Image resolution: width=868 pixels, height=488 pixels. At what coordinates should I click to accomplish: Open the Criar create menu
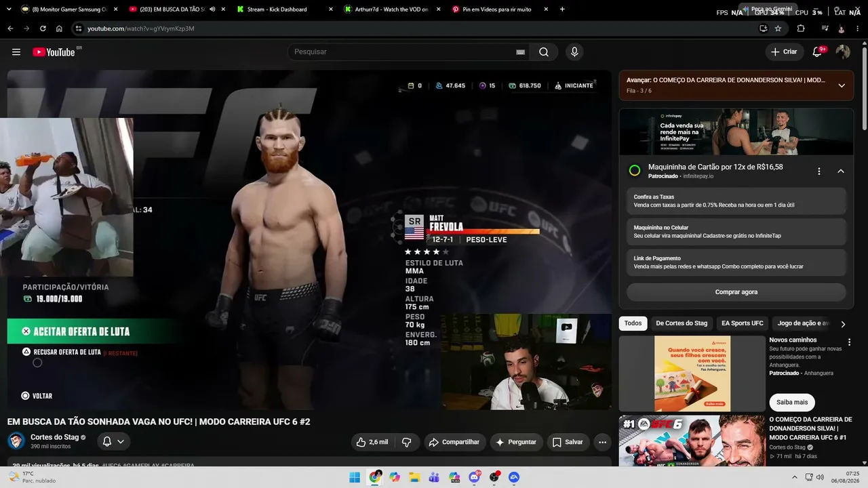pos(785,52)
